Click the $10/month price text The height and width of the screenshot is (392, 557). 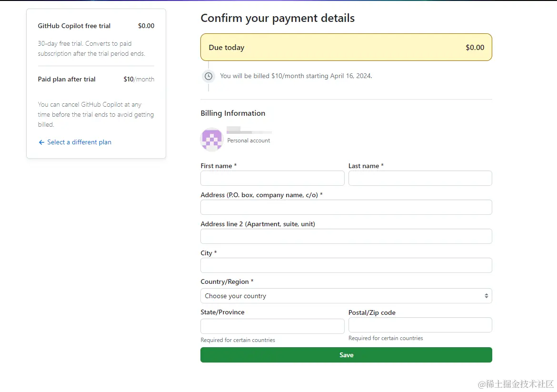click(x=139, y=79)
